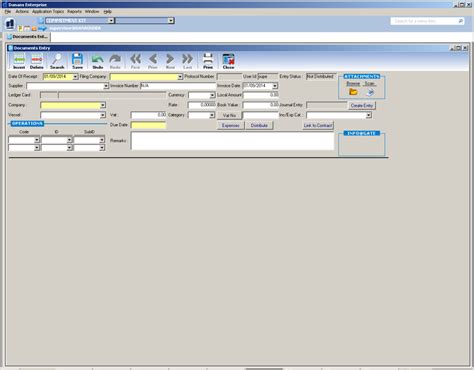Expand the first-row ID dropdown under Operations
This screenshot has height=370, width=474.
pyautogui.click(x=69, y=140)
